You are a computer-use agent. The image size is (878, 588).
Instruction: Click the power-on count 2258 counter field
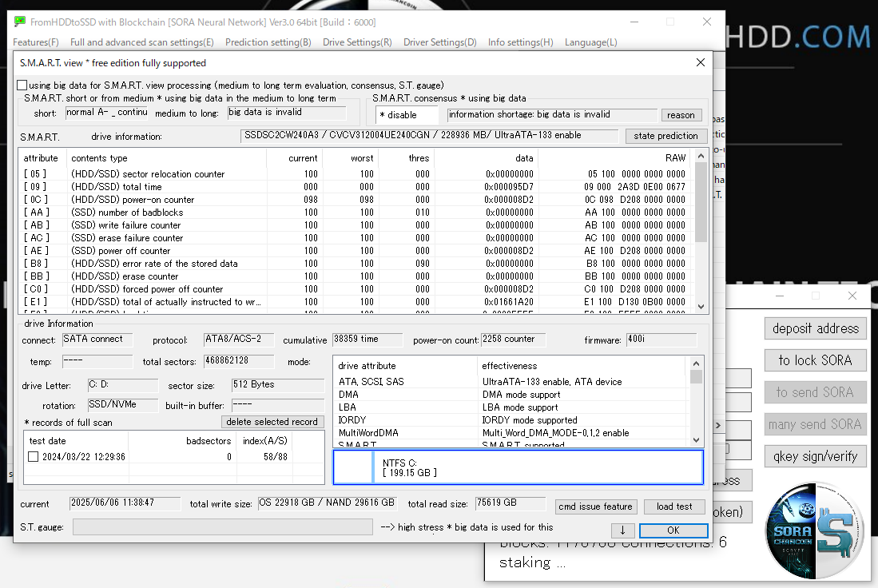click(x=514, y=340)
